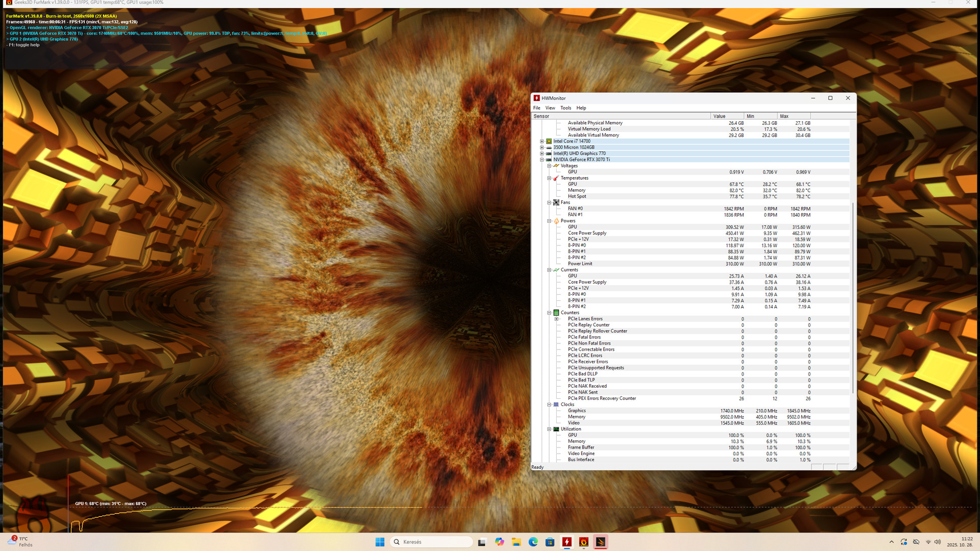Image resolution: width=980 pixels, height=551 pixels.
Task: Open File Explorer from the taskbar
Action: (516, 542)
